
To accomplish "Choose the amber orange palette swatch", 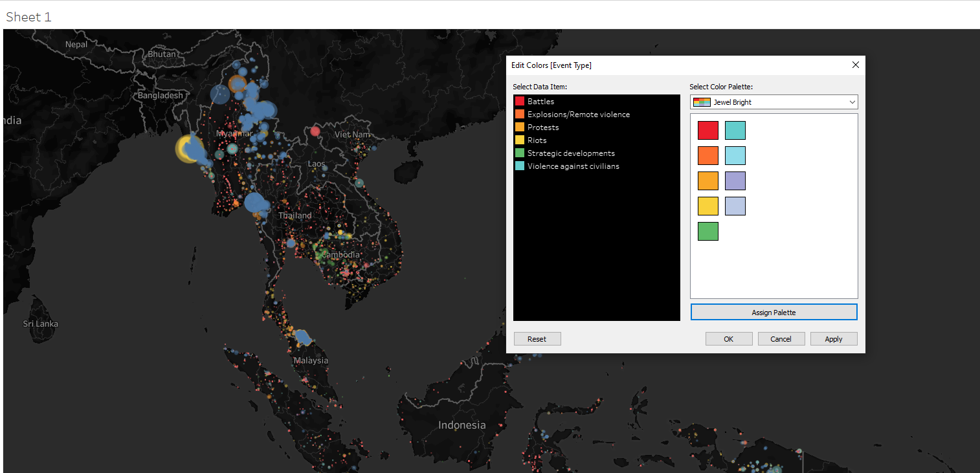I will (707, 181).
